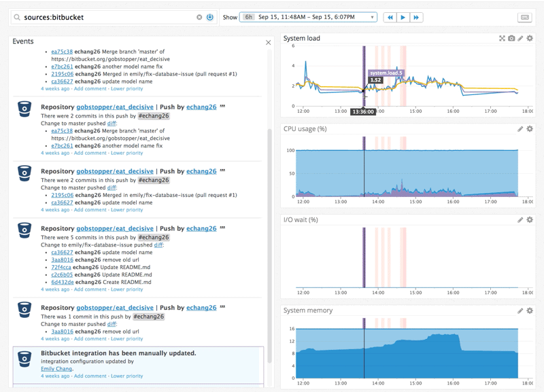Edit the CPU usage graph
The height and width of the screenshot is (392, 544).
(521, 129)
